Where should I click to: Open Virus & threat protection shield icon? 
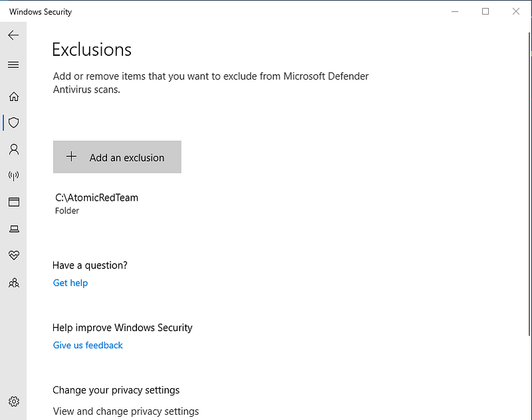click(13, 122)
